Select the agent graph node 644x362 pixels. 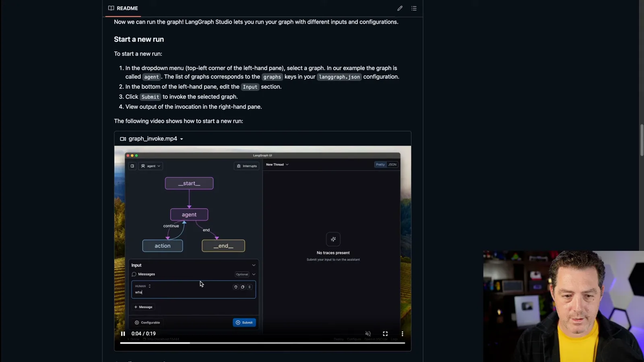(189, 214)
